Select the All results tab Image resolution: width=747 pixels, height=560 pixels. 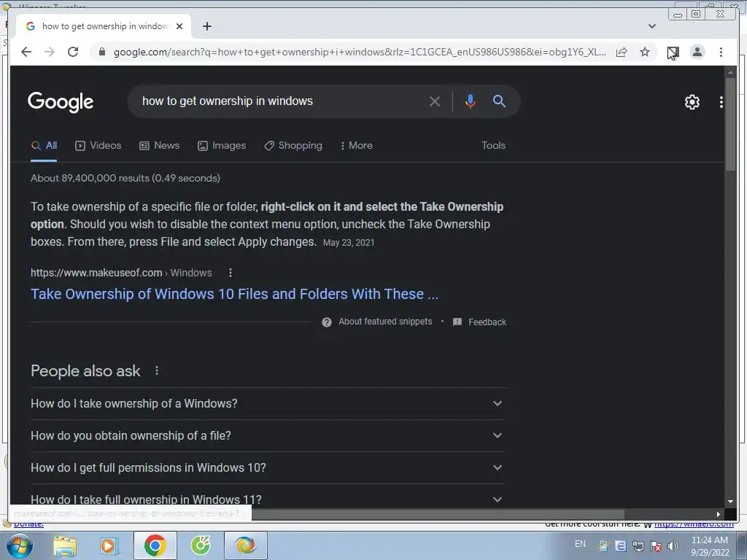pos(44,146)
